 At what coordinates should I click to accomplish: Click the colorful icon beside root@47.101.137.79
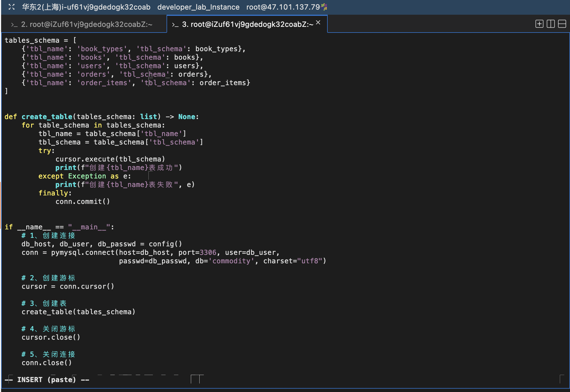point(324,7)
